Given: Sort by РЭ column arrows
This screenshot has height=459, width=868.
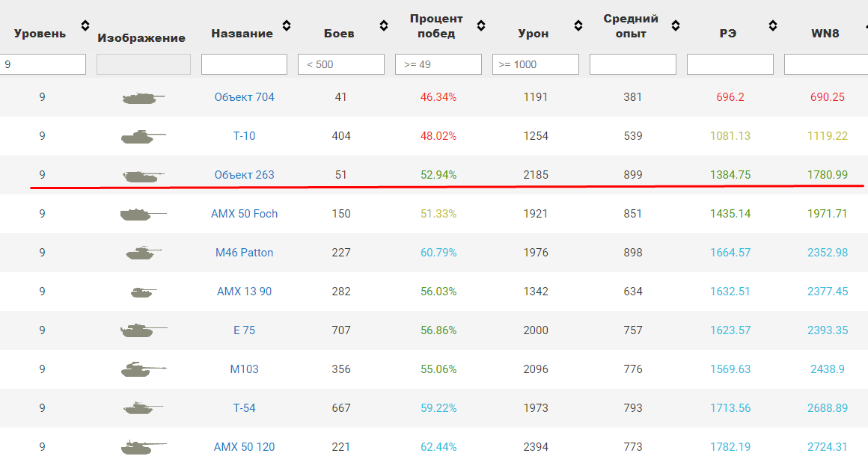Looking at the screenshot, I should point(773,26).
